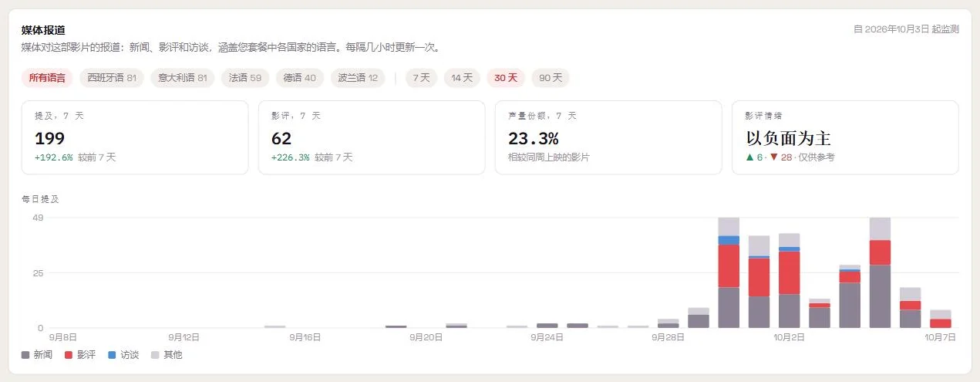This screenshot has height=382, width=980.
Task: Filter mentions by 意大利语 81
Action: coord(183,78)
